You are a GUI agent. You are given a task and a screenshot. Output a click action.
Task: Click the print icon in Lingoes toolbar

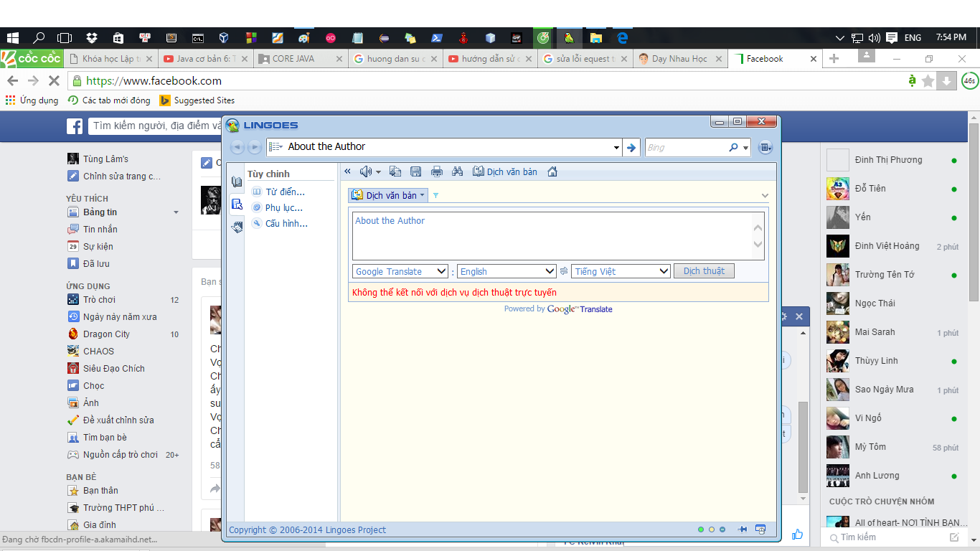coord(437,171)
